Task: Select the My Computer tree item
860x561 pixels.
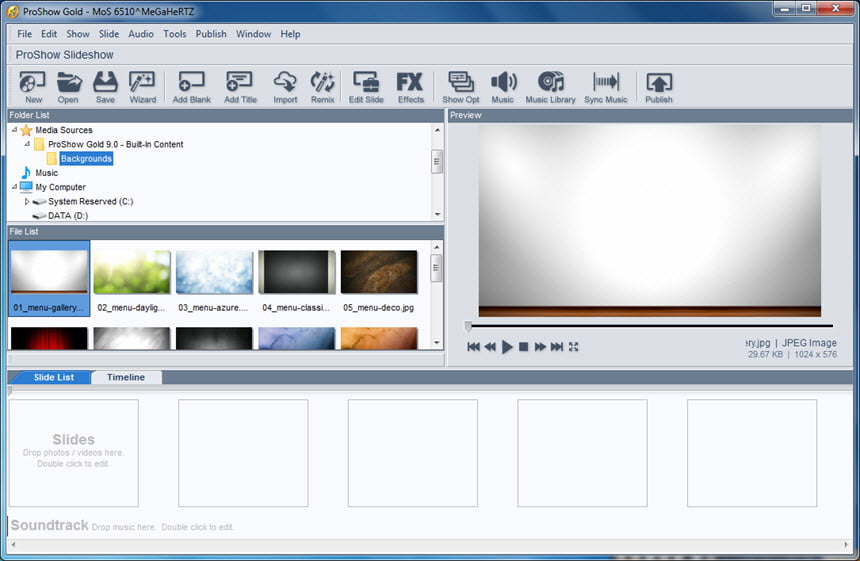Action: click(60, 187)
